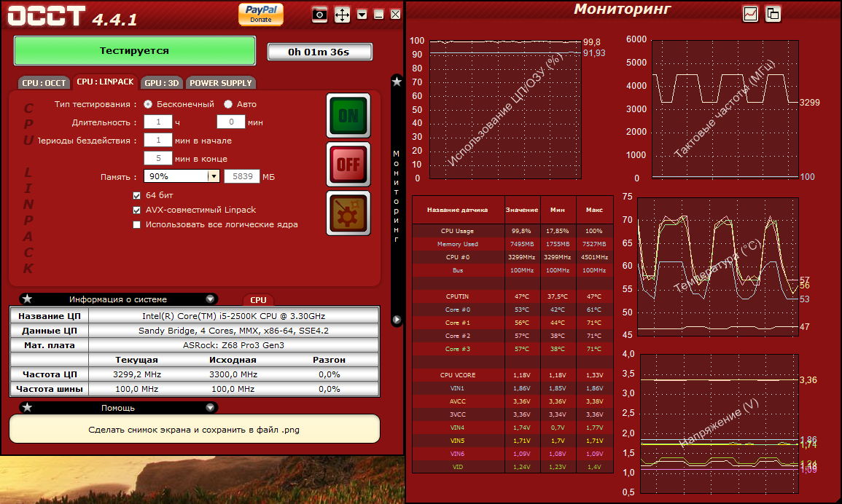Select the CPU info tab

click(258, 300)
